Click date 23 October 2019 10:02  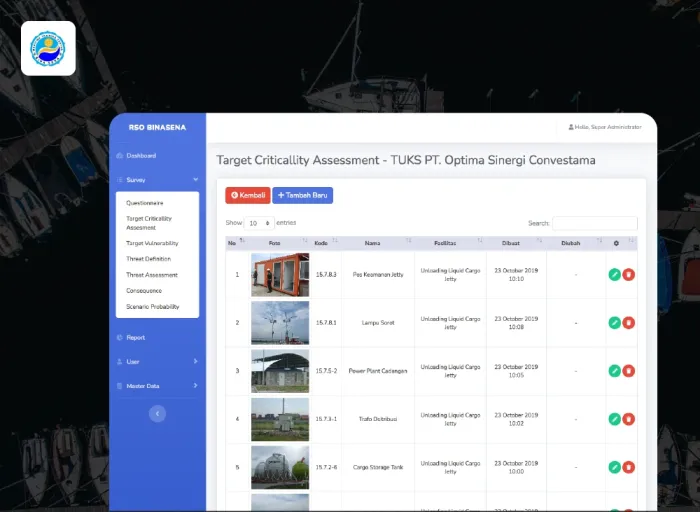[x=516, y=419]
